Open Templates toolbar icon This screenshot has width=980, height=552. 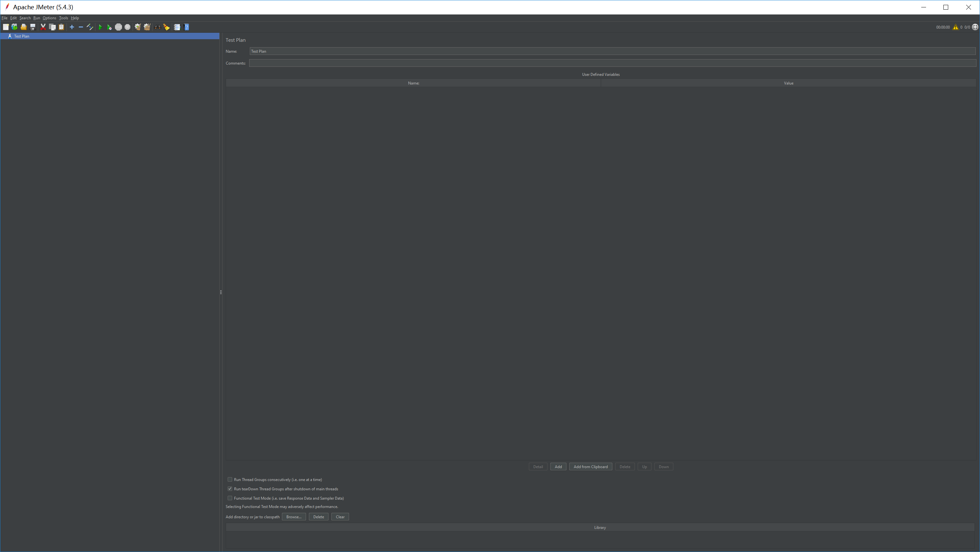click(14, 27)
